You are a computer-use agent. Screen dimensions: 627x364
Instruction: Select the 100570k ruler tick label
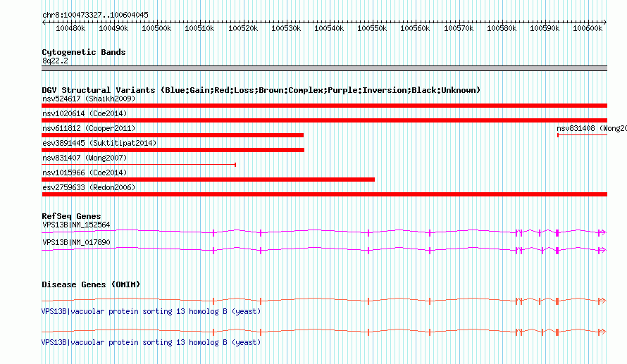click(x=459, y=28)
